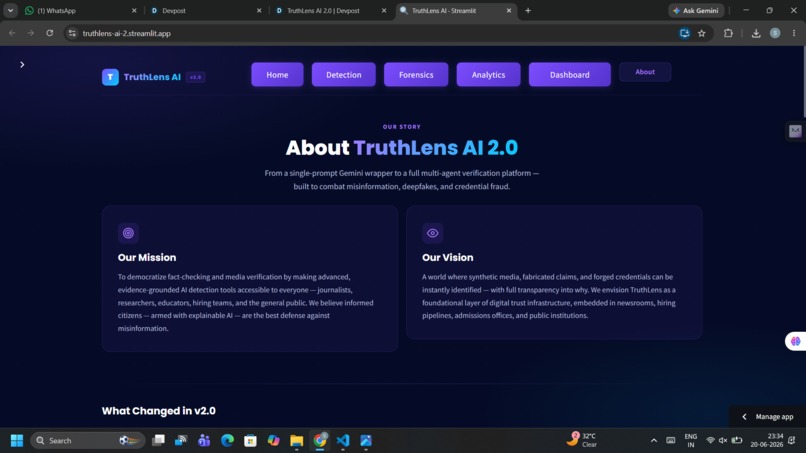Reload the current page
Image resolution: width=806 pixels, height=453 pixels.
coord(49,33)
